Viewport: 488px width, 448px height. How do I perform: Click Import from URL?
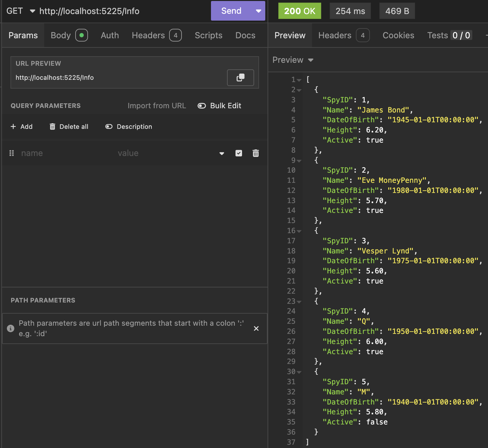(157, 106)
